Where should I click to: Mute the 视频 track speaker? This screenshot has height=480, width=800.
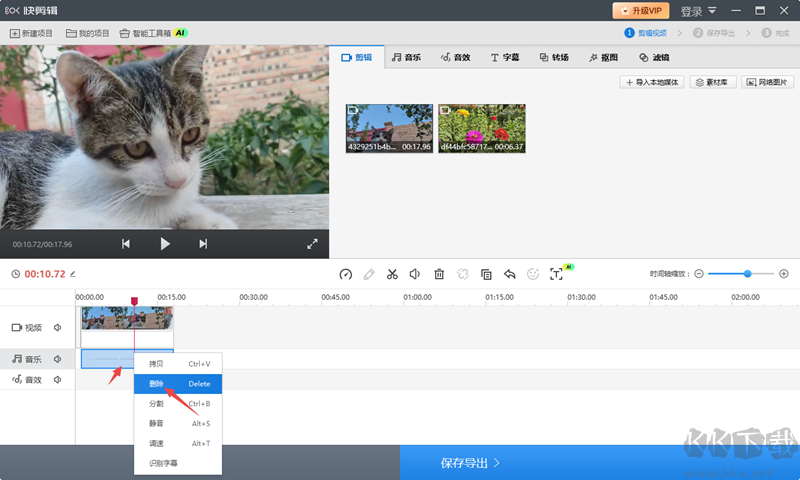click(58, 327)
